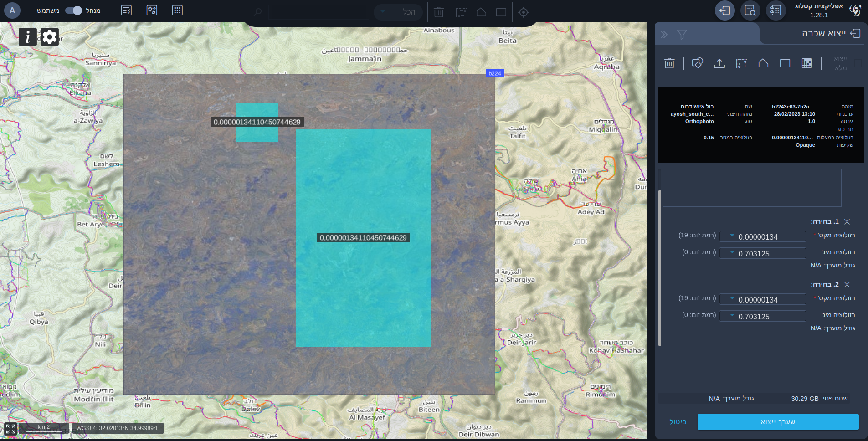The width and height of the screenshot is (868, 441).
Task: Toggle the user/admin mode switch
Action: (x=73, y=10)
